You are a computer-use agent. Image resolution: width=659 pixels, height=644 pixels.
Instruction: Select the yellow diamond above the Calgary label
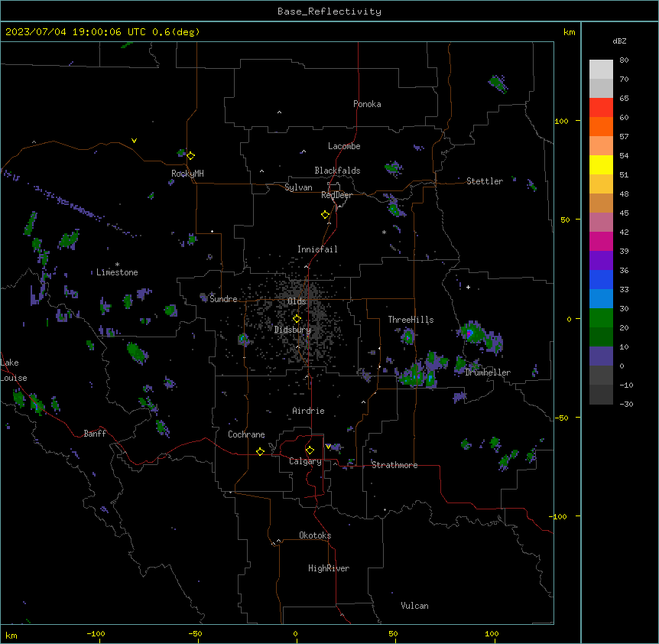click(310, 450)
